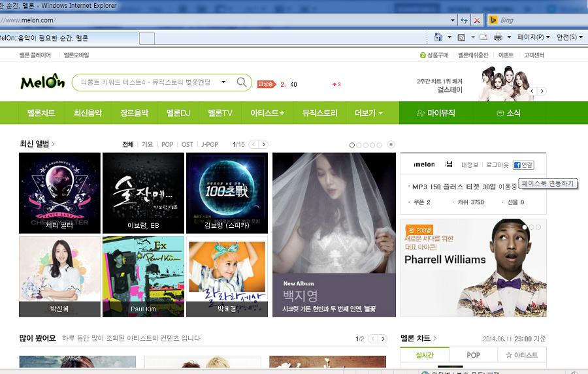This screenshot has height=374, width=588.
Task: Click the Facebook 연결 button
Action: pos(523,165)
